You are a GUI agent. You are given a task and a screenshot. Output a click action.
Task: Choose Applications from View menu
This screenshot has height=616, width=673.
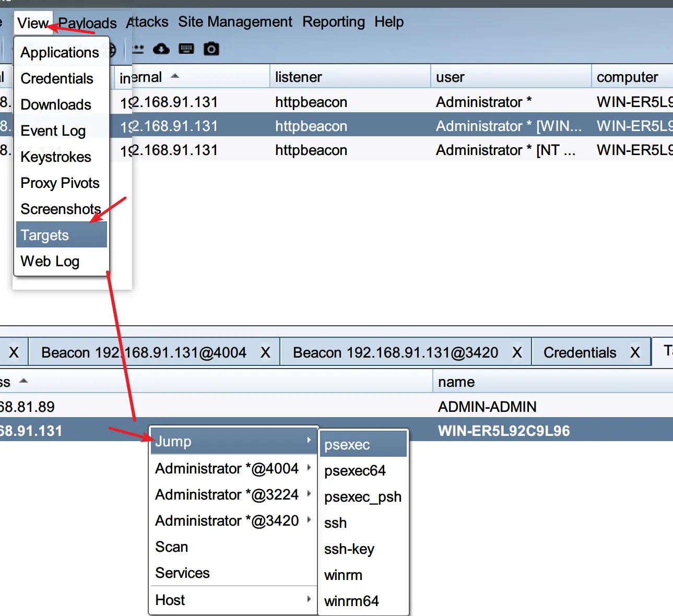pyautogui.click(x=61, y=52)
